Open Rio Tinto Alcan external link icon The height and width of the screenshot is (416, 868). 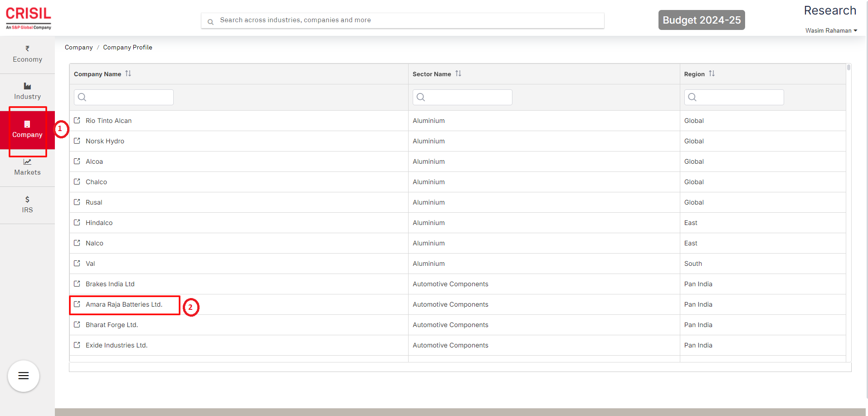(77, 120)
